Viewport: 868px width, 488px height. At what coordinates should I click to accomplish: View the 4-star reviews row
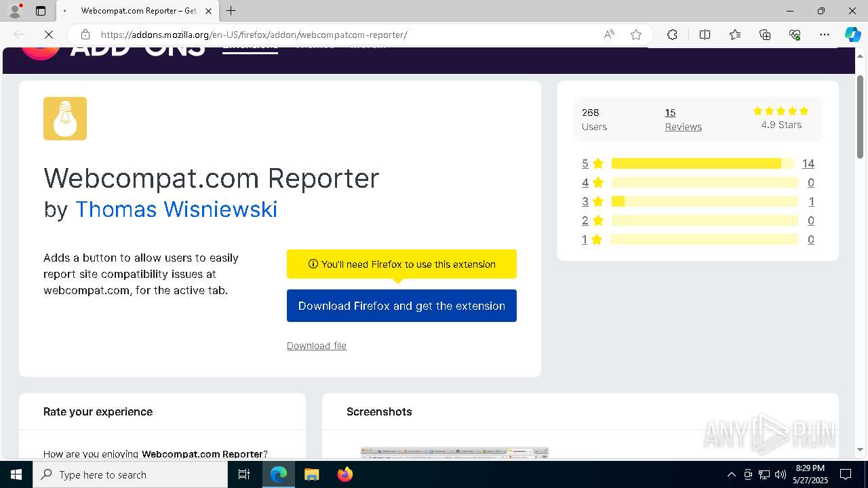698,182
